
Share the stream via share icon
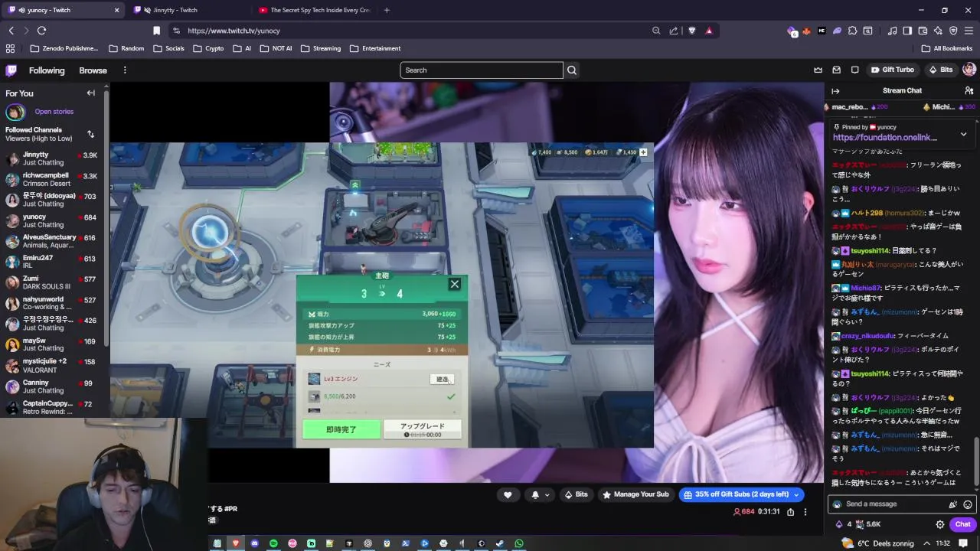tap(790, 511)
